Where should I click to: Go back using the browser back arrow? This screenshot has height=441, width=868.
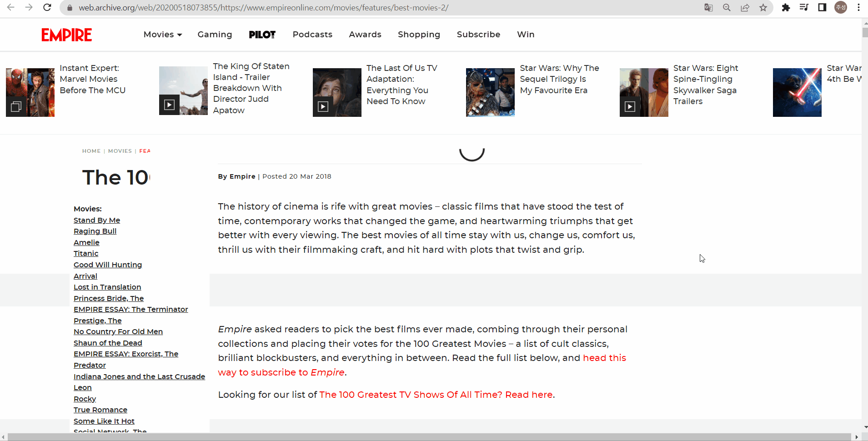tap(10, 7)
